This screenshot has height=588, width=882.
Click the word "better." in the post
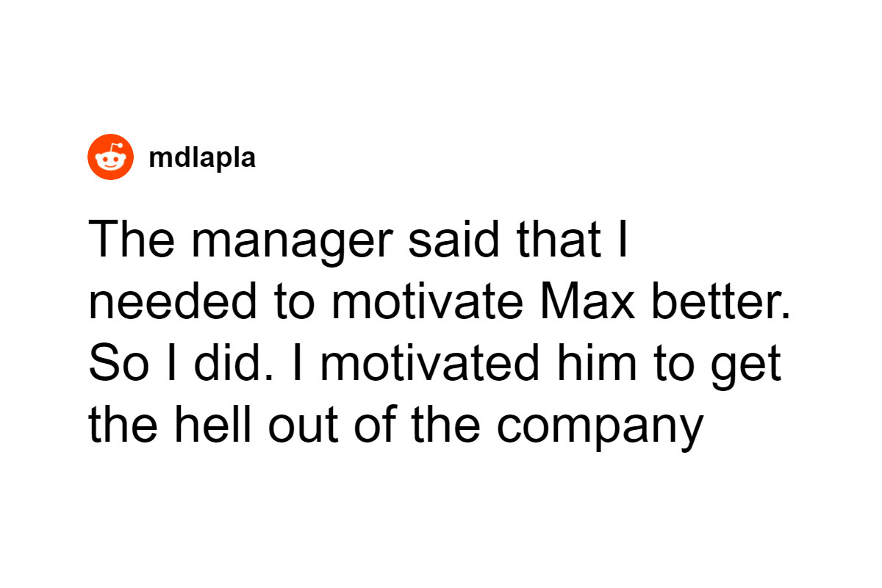[x=719, y=304]
